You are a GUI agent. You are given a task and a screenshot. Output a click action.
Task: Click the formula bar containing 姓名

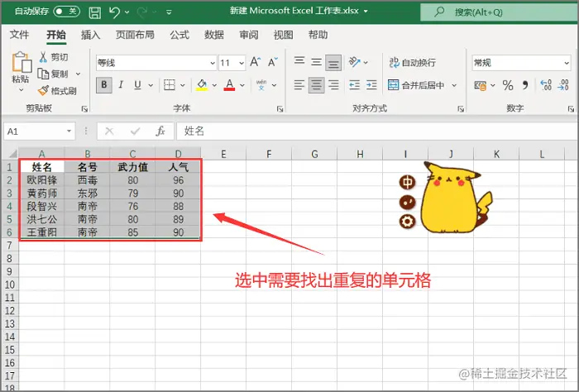point(377,131)
